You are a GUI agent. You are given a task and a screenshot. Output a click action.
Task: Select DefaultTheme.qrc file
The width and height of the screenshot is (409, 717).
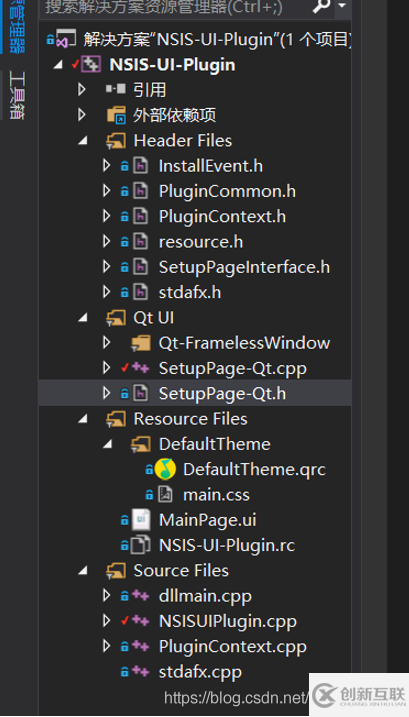click(254, 470)
